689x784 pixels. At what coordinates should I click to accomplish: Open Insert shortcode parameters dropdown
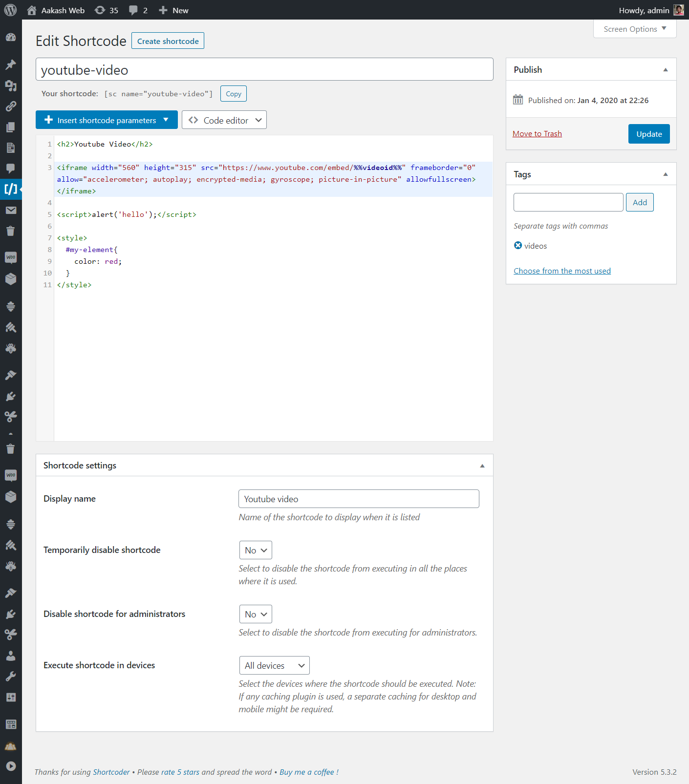[107, 120]
